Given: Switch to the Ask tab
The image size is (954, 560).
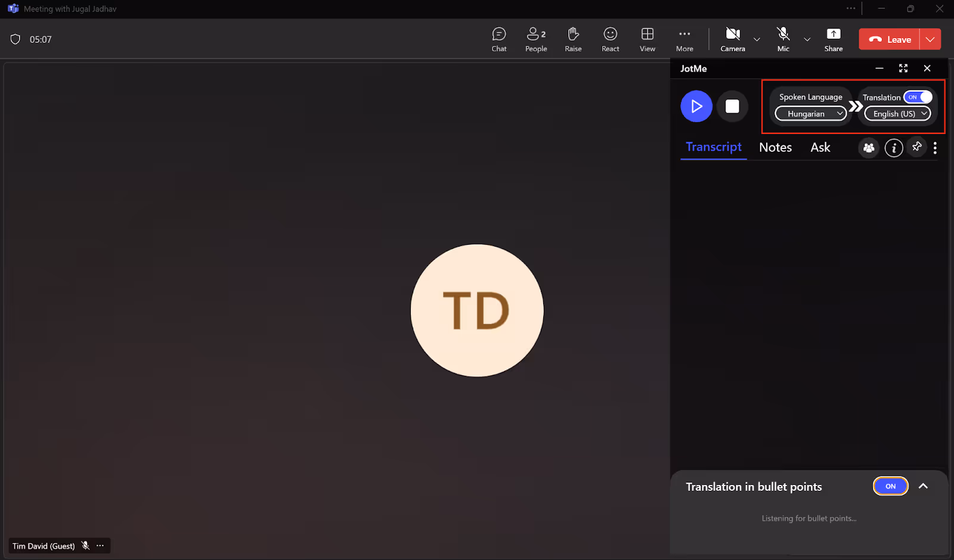Looking at the screenshot, I should pyautogui.click(x=820, y=147).
